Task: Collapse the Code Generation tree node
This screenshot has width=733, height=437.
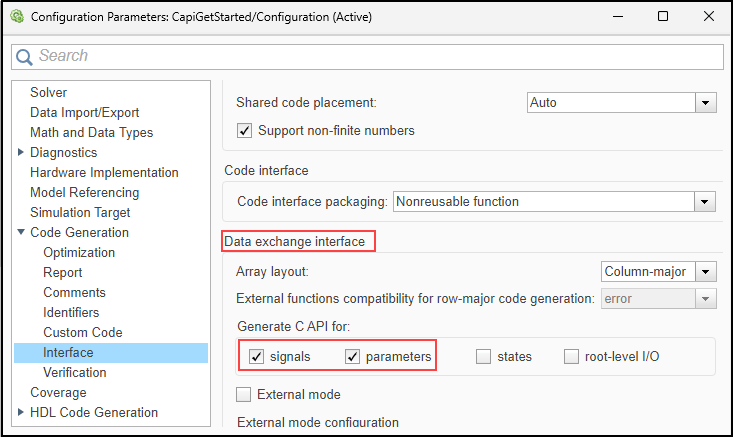Action: [x=22, y=233]
